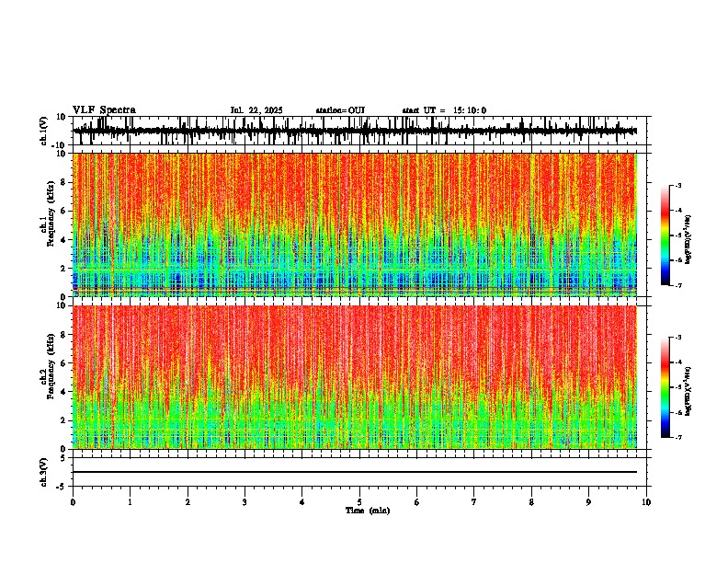Click the 8 kHz tick on ch.2 frequency axis

tap(63, 335)
